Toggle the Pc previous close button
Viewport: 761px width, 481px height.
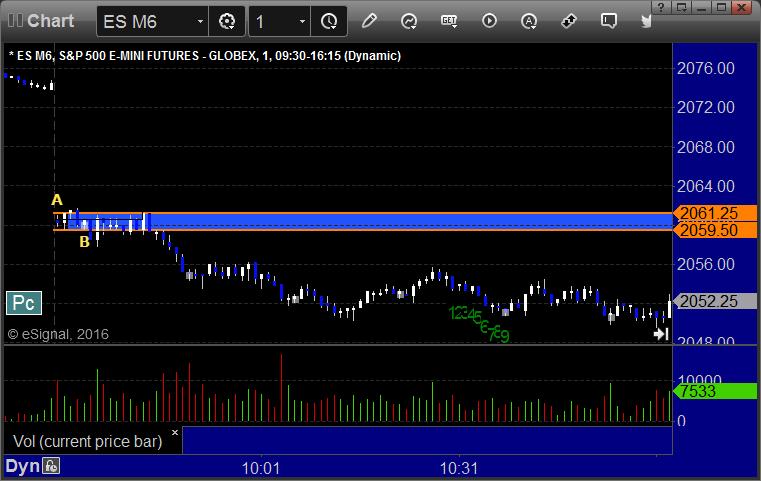coord(24,303)
